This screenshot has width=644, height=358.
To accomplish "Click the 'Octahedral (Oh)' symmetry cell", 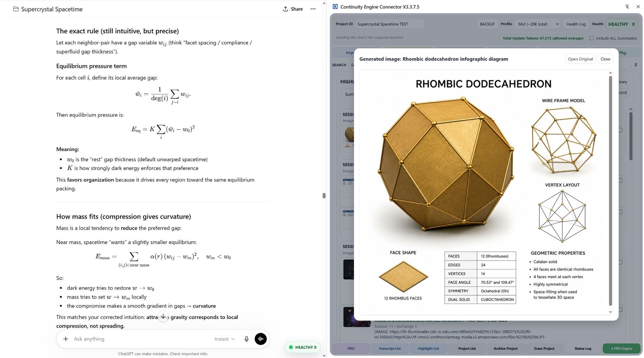I will 497,291.
